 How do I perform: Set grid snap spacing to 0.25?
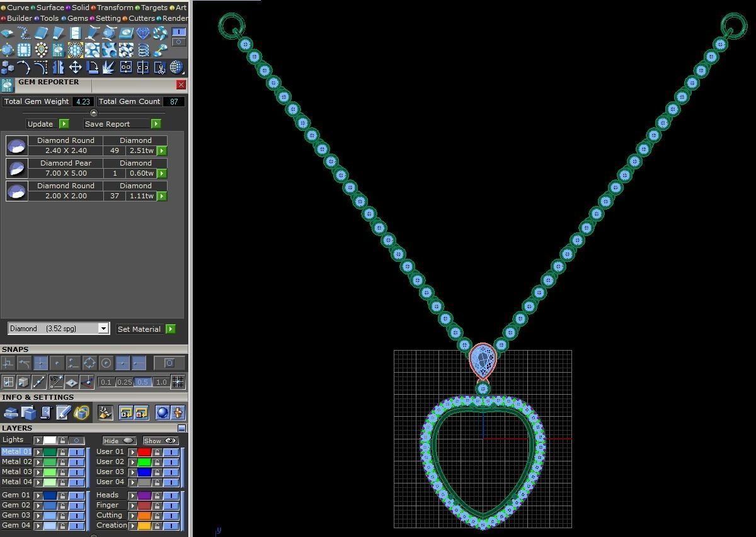[x=124, y=382]
